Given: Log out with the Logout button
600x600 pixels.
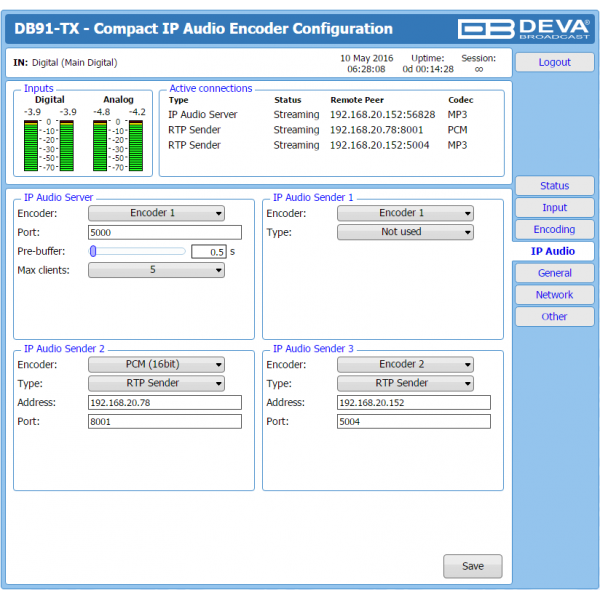Looking at the screenshot, I should coord(554,62).
